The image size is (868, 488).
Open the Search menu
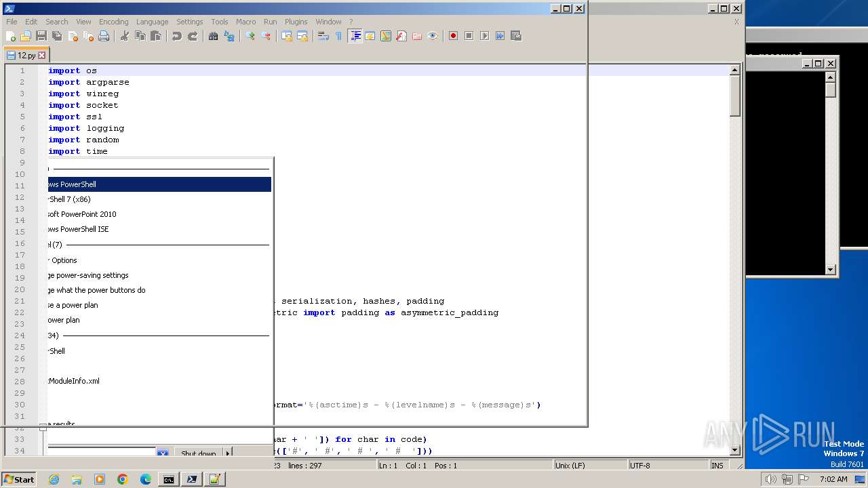click(56, 22)
